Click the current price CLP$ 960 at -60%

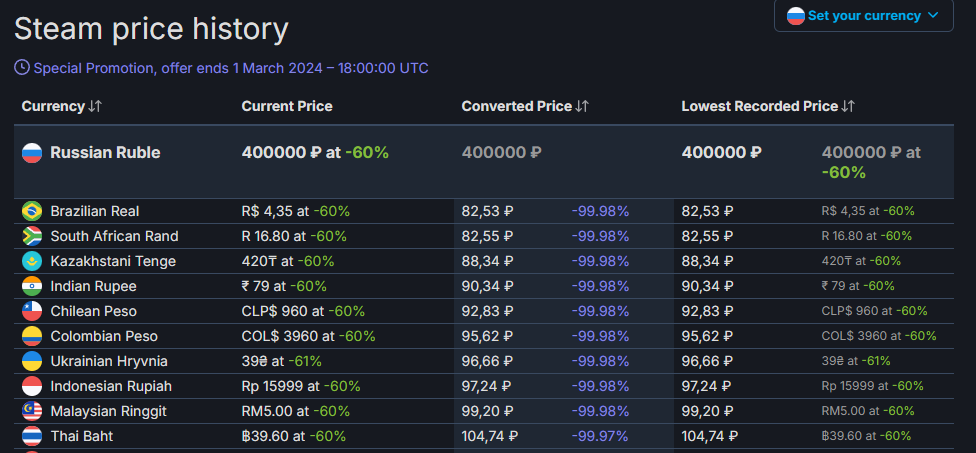coord(303,311)
